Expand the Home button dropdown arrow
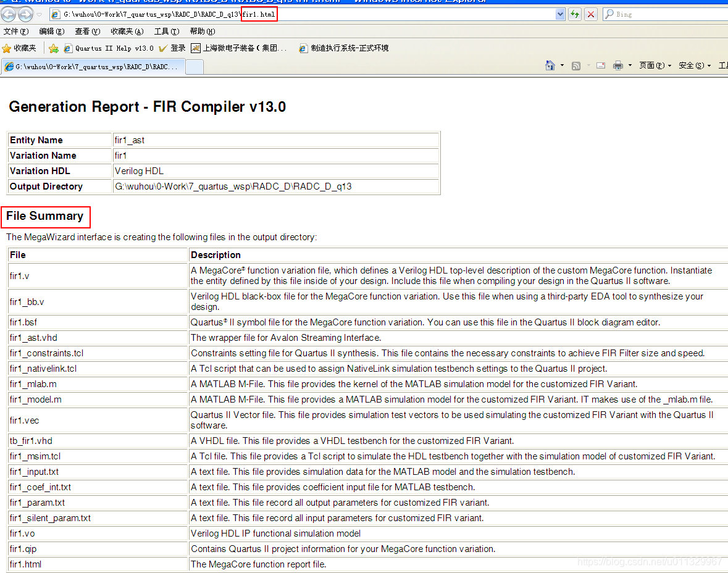The height and width of the screenshot is (573, 728). click(562, 65)
